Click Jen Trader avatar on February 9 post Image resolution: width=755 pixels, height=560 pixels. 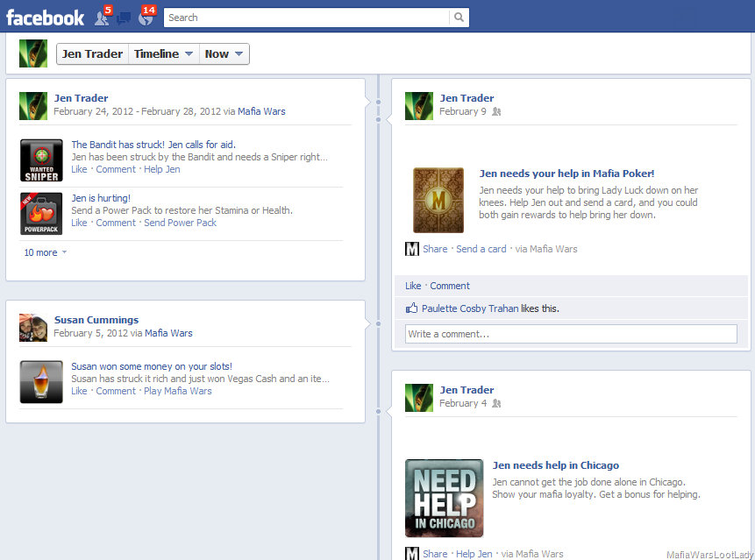point(419,106)
